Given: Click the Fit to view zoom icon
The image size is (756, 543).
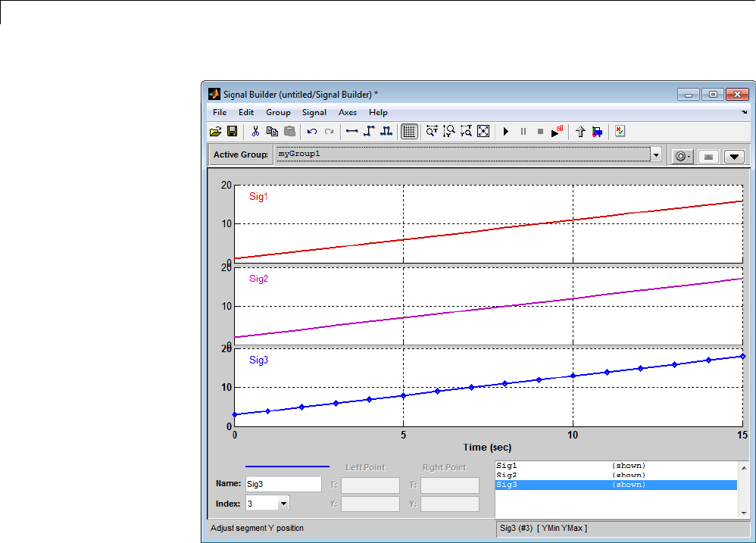Looking at the screenshot, I should pyautogui.click(x=484, y=131).
